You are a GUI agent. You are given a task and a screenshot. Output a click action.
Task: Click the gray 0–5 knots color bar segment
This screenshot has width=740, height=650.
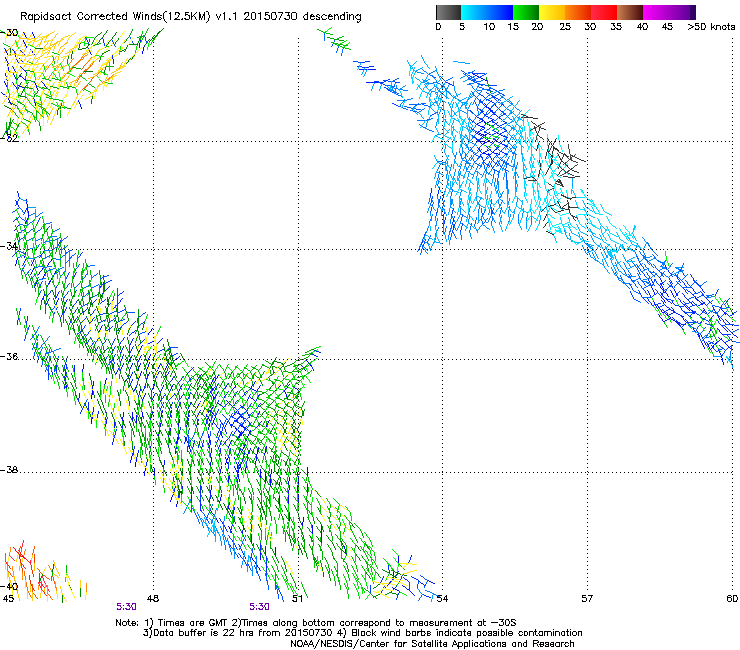(448, 12)
